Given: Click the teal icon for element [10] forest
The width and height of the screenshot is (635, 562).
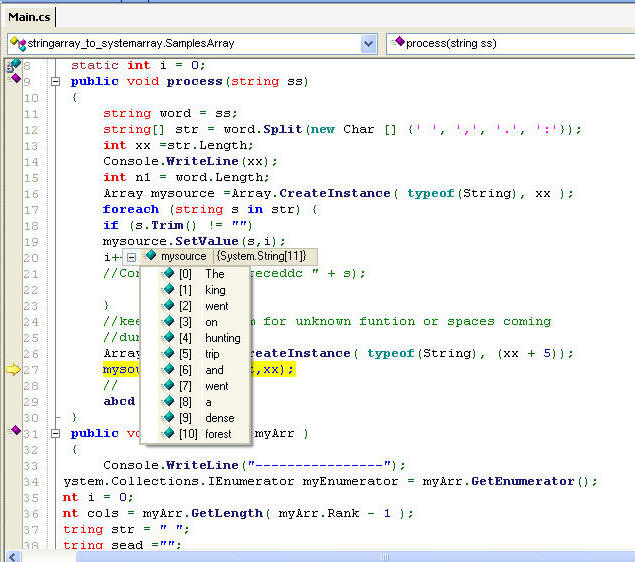Looking at the screenshot, I should tap(167, 433).
